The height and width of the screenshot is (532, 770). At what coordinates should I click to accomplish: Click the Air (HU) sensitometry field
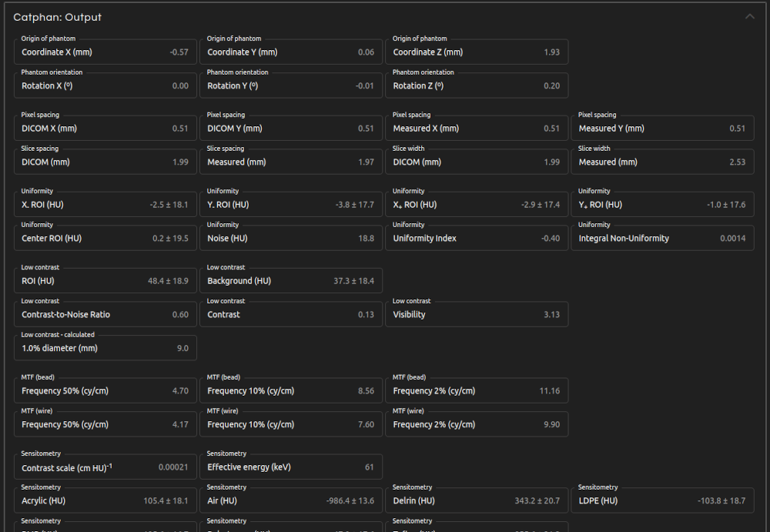(x=291, y=500)
